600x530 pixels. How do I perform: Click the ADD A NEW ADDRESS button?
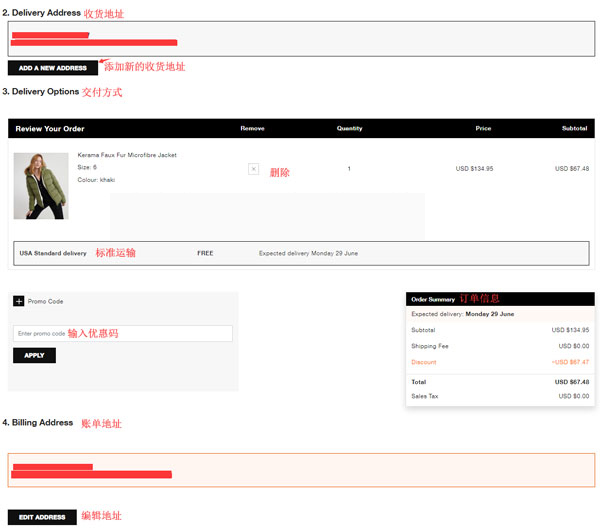[x=53, y=68]
